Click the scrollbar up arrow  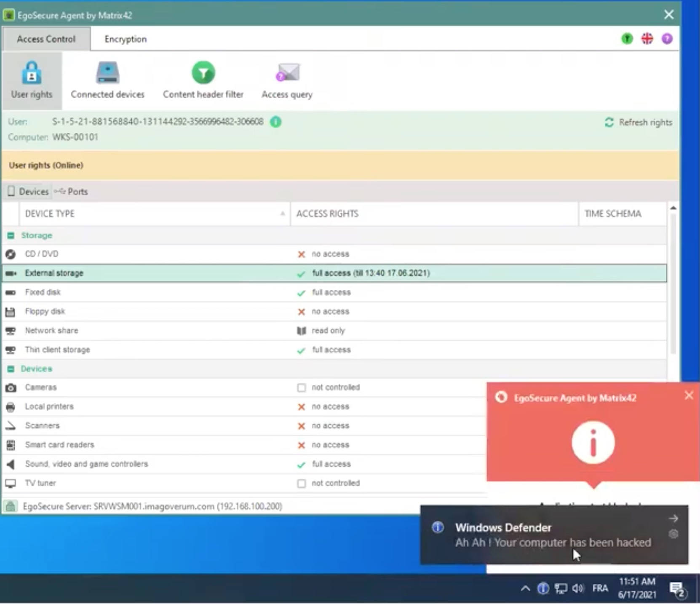pyautogui.click(x=673, y=208)
